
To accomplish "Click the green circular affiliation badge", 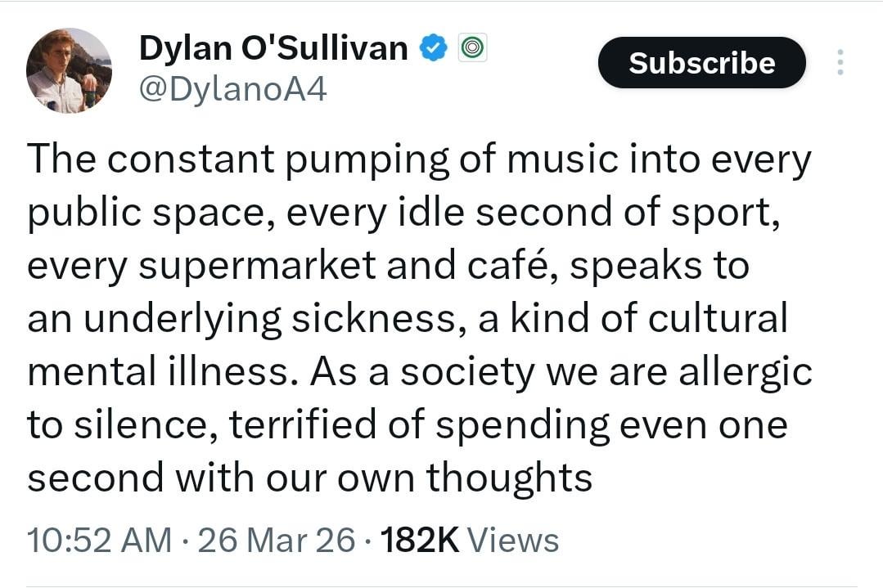I will 471,49.
